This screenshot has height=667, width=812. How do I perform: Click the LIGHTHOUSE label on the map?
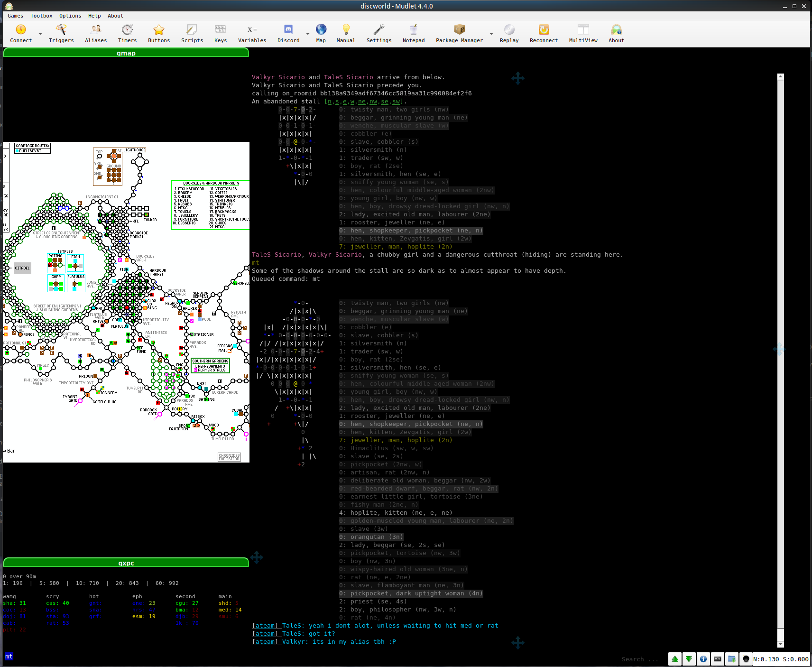135,150
